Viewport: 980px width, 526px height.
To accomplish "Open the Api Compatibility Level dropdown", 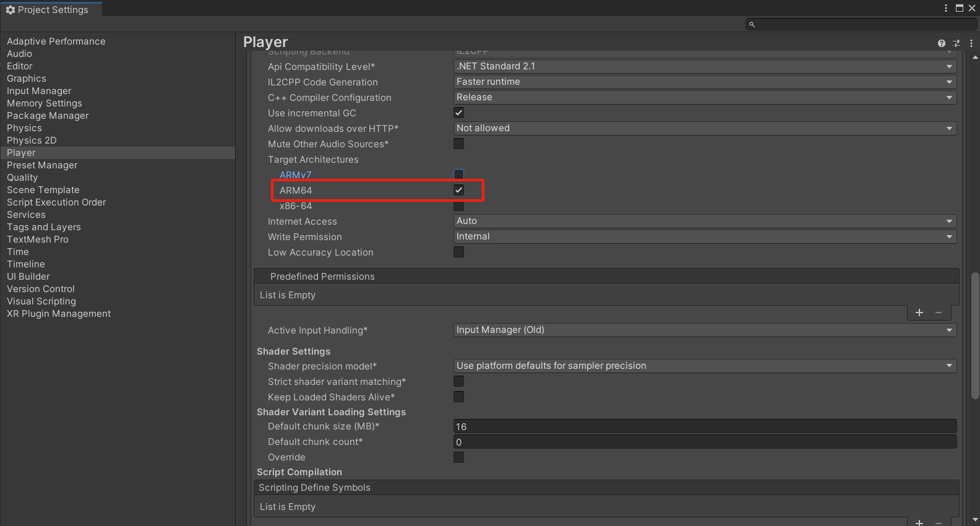I will [705, 66].
